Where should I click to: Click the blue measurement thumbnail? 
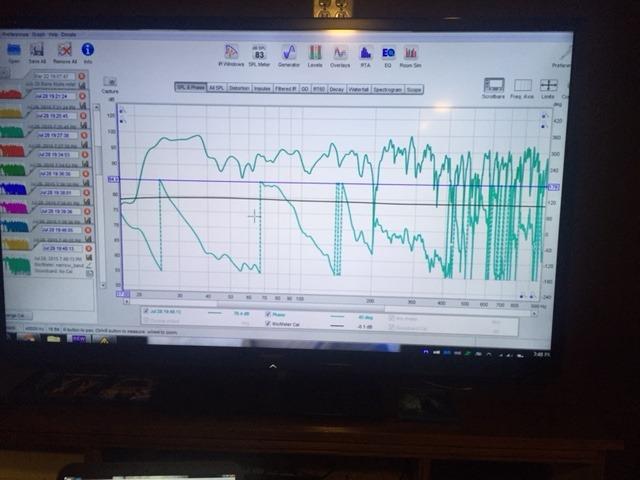tap(13, 188)
